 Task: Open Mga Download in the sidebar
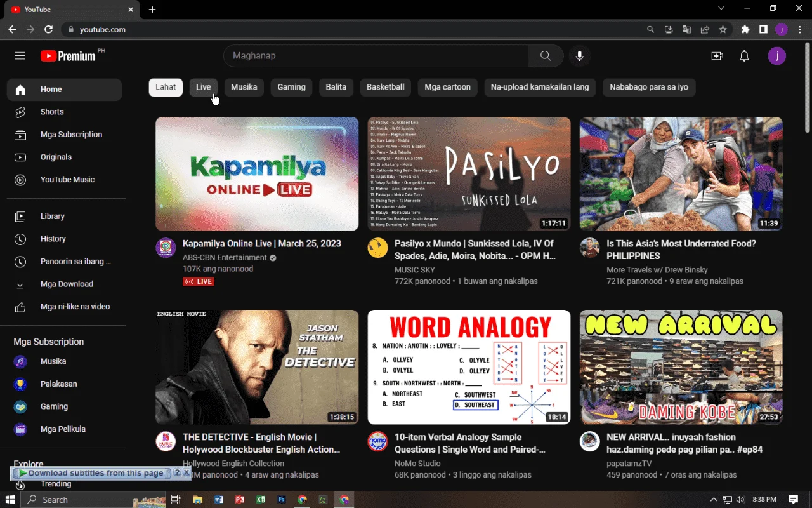(64, 284)
